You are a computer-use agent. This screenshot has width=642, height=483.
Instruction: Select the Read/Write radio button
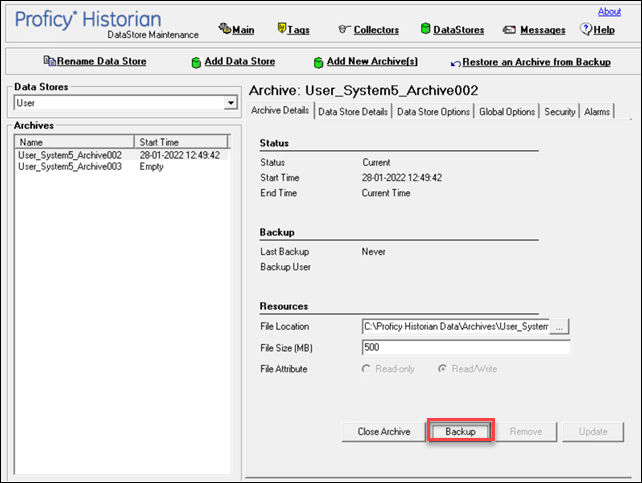pyautogui.click(x=442, y=369)
